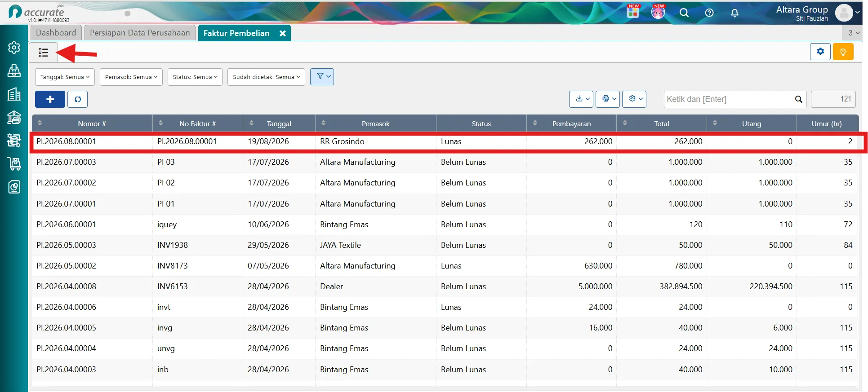Image resolution: width=868 pixels, height=392 pixels.
Task: Open the bank module icon in the sidebar
Action: point(14,117)
